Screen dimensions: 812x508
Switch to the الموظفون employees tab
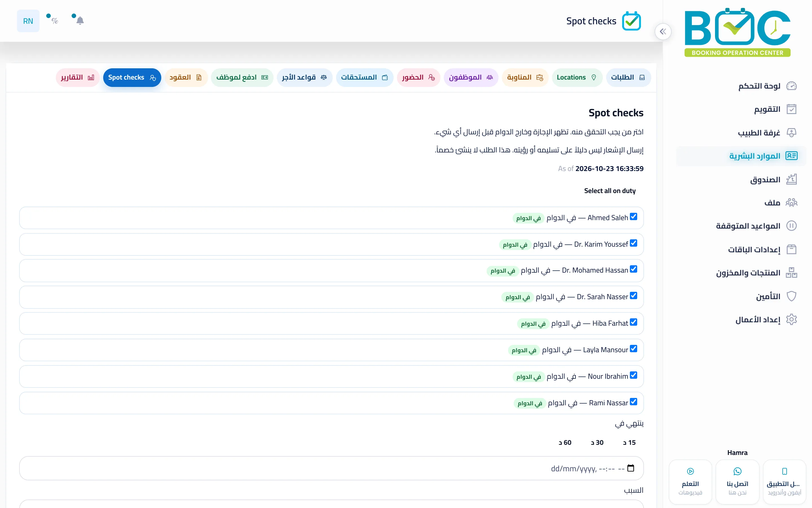pos(471,78)
